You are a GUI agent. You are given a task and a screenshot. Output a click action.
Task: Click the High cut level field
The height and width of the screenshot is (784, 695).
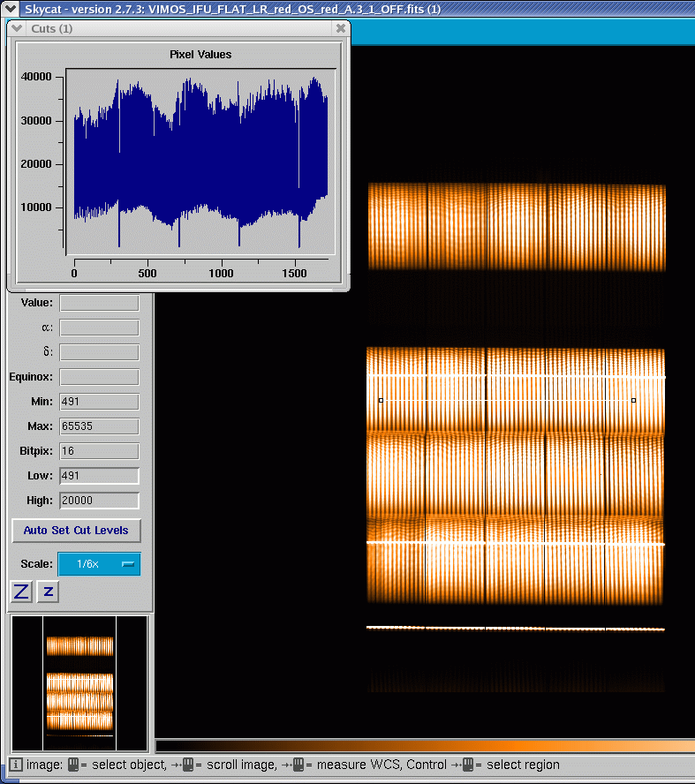coord(99,501)
